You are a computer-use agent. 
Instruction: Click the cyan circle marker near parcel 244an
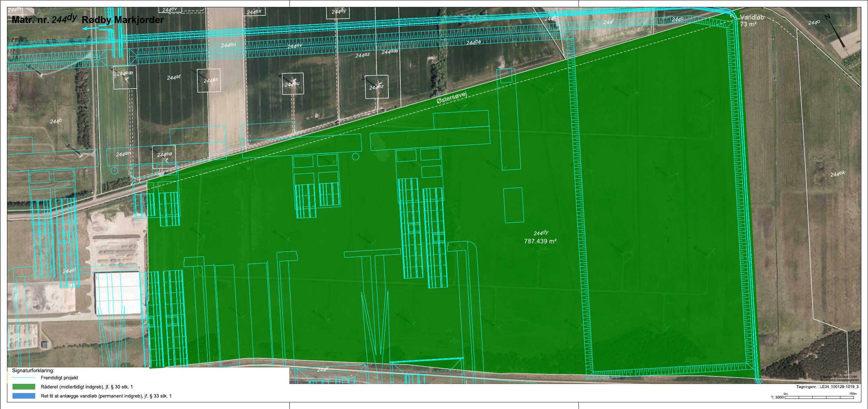coord(114,171)
